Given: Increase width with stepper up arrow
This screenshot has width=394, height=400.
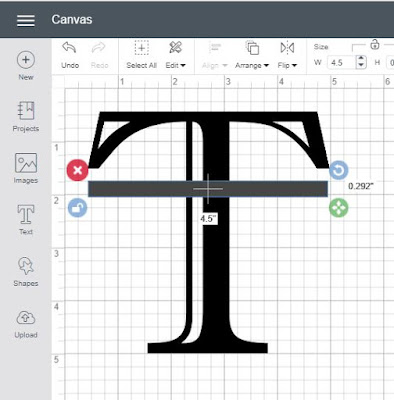Looking at the screenshot, I should pos(361,59).
